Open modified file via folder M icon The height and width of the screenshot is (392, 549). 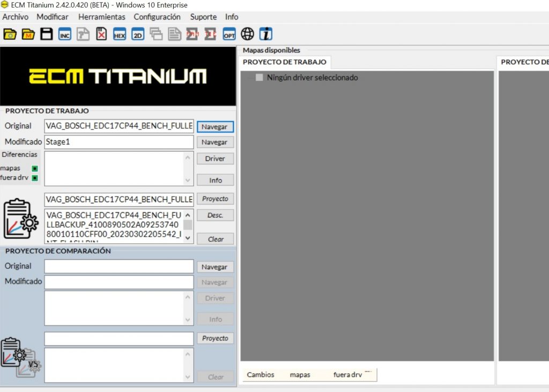coord(28,34)
